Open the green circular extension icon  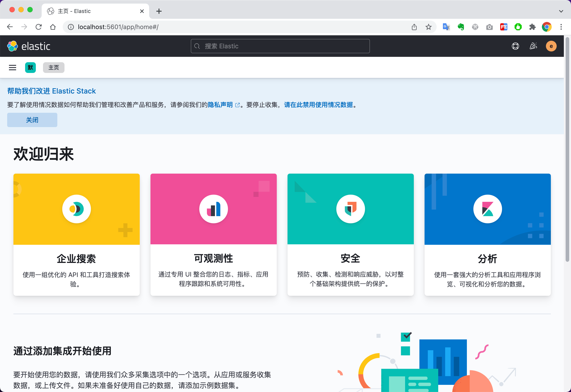[518, 27]
